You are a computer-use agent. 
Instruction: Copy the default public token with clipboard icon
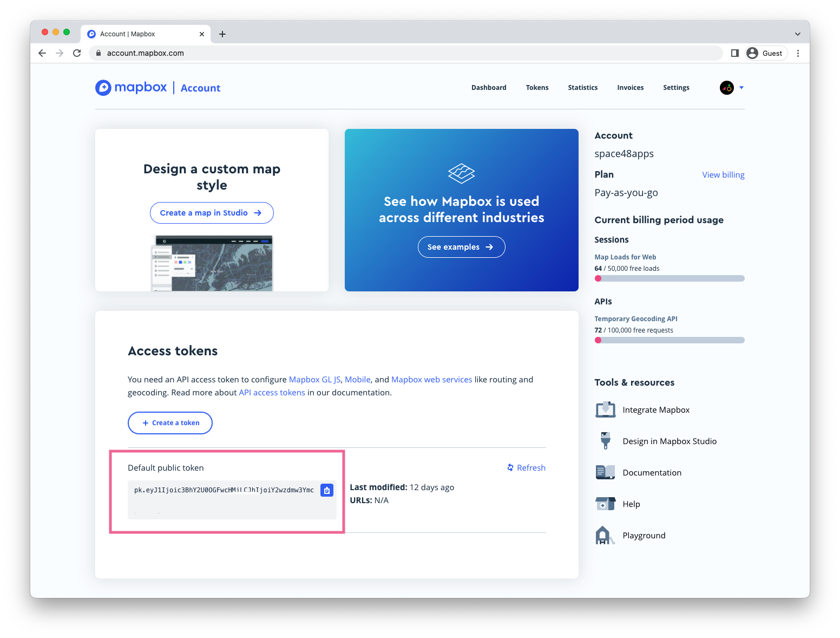[327, 490]
